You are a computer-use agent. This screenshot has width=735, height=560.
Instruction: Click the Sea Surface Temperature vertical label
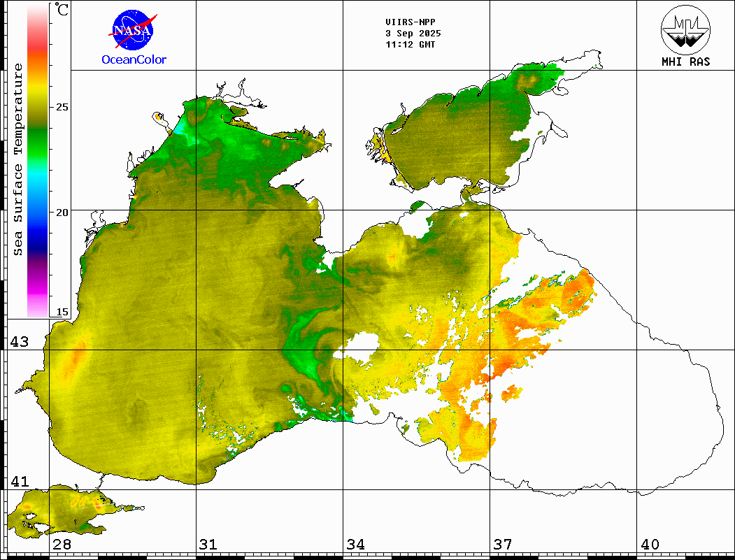[x=19, y=159]
